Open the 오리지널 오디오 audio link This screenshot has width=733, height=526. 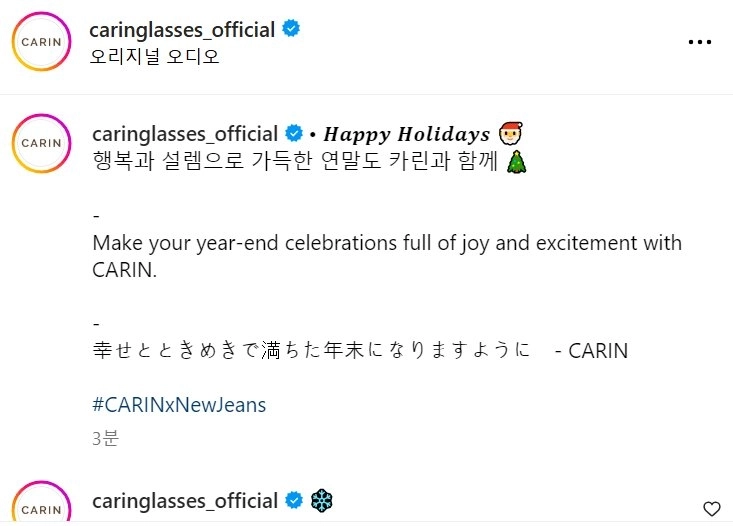tap(154, 56)
